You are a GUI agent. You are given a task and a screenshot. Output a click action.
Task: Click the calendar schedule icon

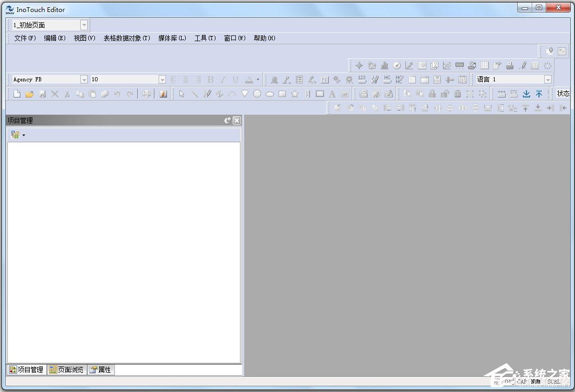click(x=462, y=79)
